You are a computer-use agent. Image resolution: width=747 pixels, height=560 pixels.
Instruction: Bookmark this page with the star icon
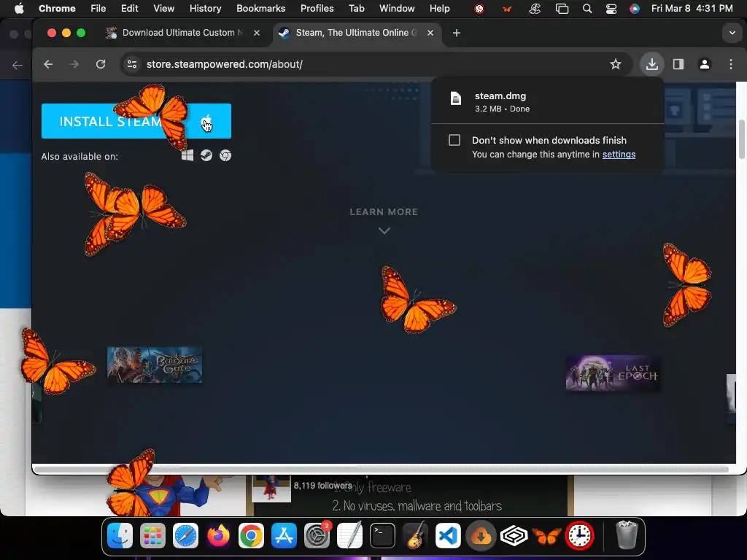click(x=616, y=64)
